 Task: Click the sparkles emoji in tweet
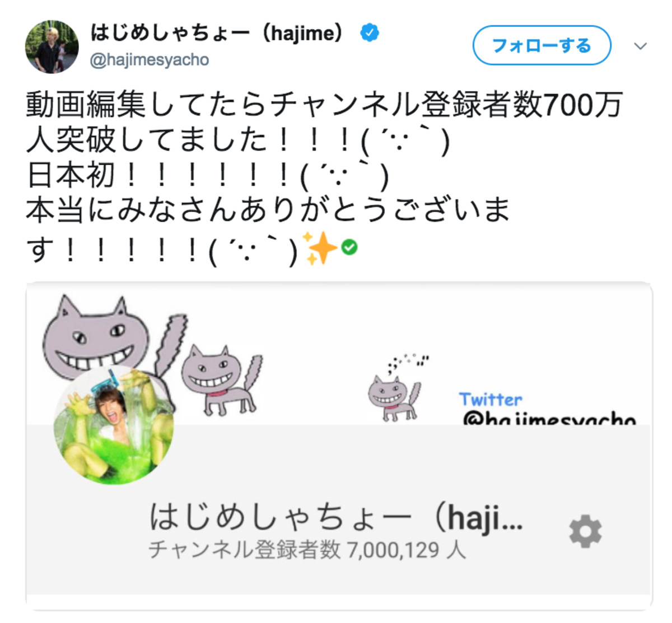coord(320,248)
